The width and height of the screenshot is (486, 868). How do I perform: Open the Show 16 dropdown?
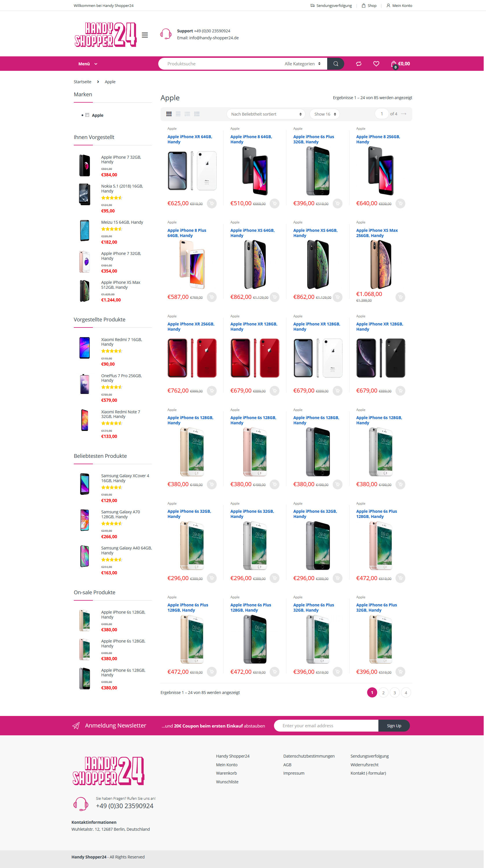pyautogui.click(x=325, y=114)
